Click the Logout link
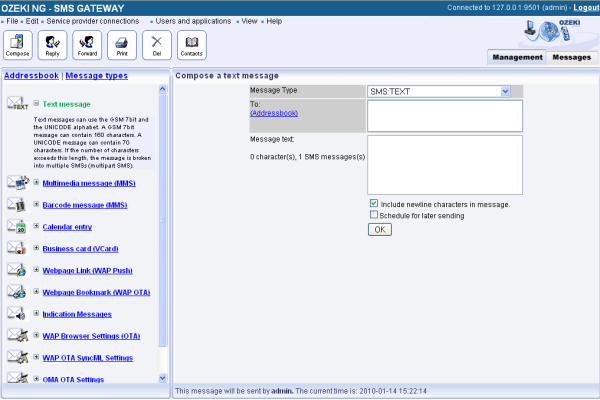This screenshot has height=400, width=600. click(x=586, y=7)
